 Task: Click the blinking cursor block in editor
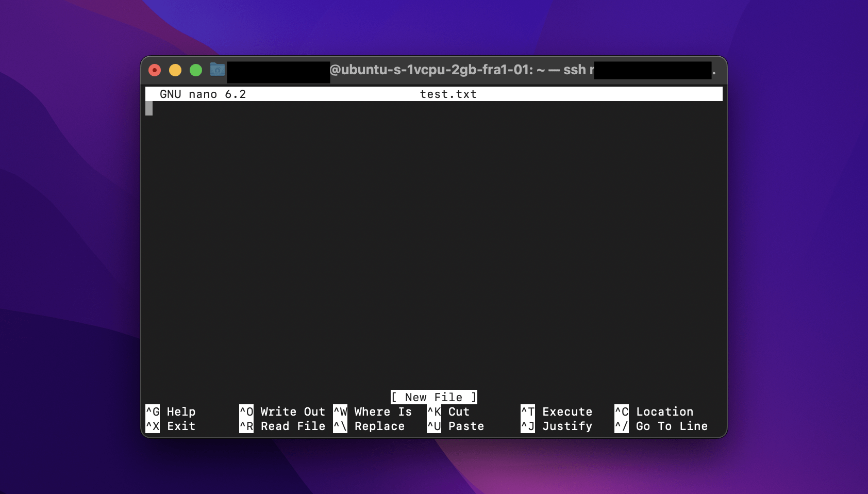pos(150,108)
